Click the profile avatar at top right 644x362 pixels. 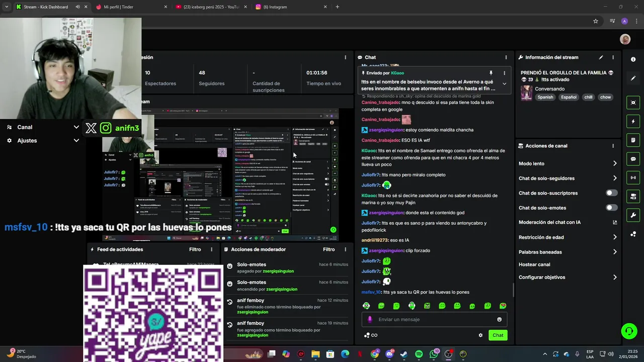(x=625, y=39)
